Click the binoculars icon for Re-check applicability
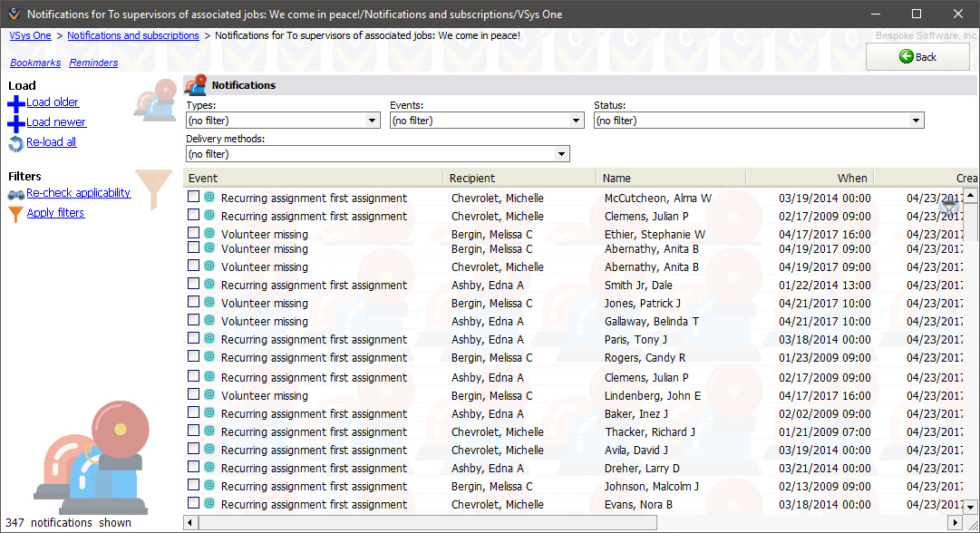This screenshot has width=980, height=533. (15, 194)
